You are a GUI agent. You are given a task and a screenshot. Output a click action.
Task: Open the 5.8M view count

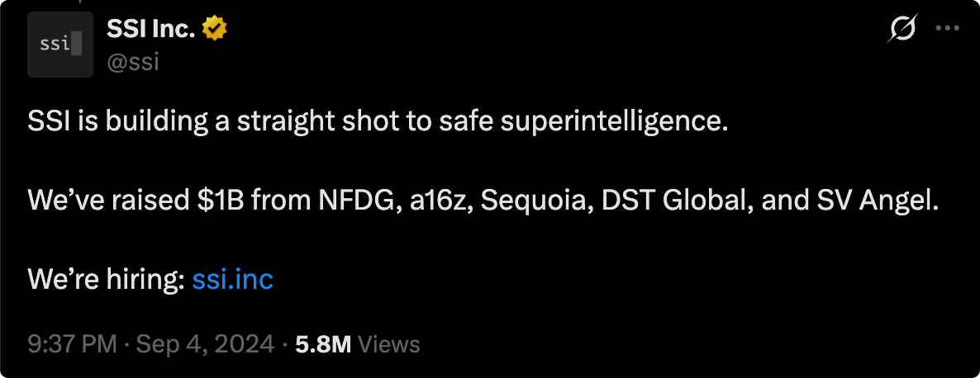click(x=323, y=343)
